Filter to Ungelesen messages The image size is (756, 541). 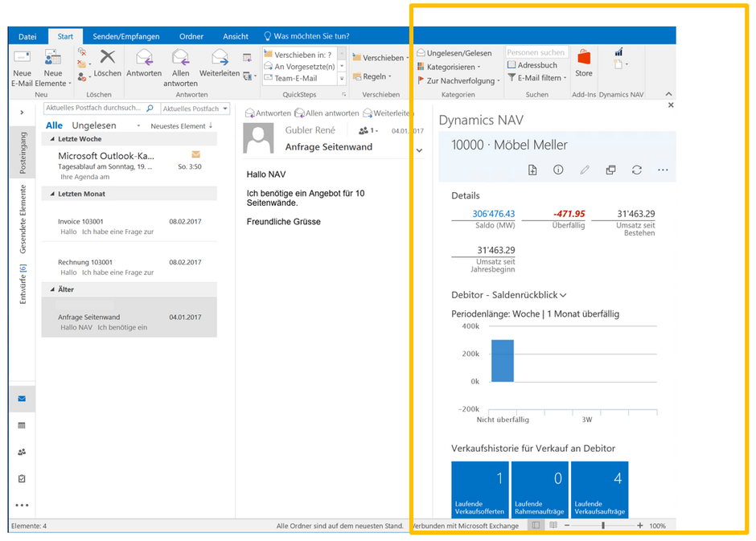tap(94, 125)
